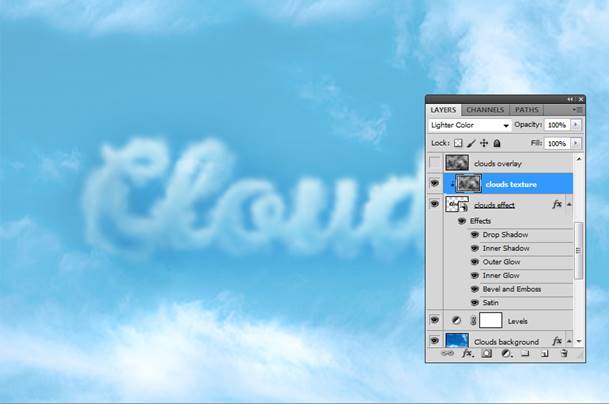The image size is (609, 404).
Task: Open the Lighter Color blend mode dropdown
Action: (x=469, y=125)
